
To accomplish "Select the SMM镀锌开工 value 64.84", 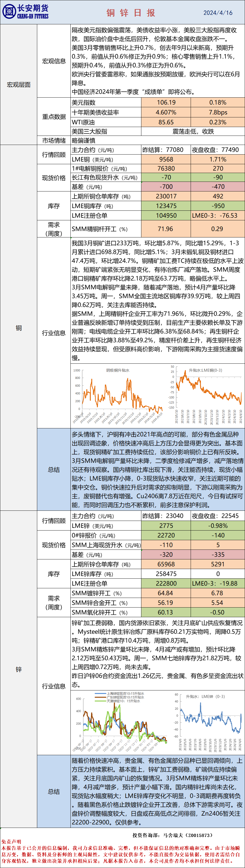I will pyautogui.click(x=165, y=593).
